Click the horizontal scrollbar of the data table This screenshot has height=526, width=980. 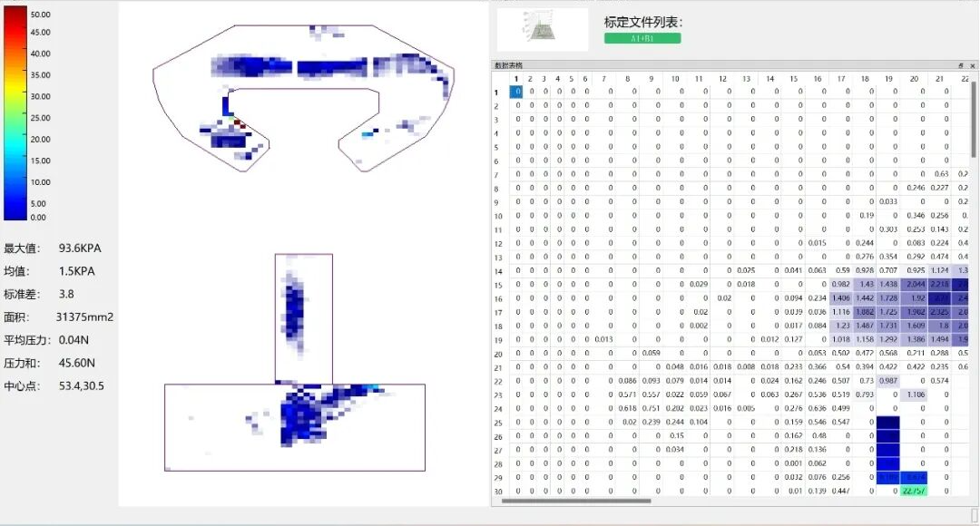point(576,501)
